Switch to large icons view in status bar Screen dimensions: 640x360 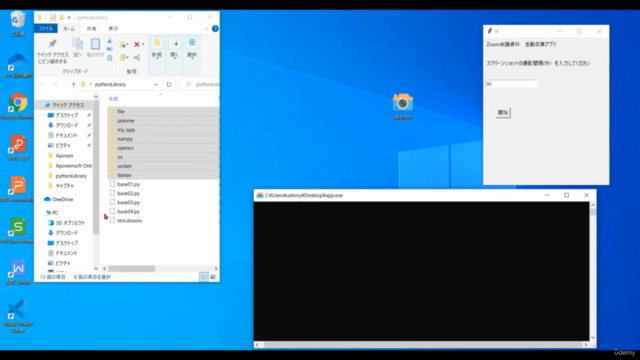pos(213,277)
